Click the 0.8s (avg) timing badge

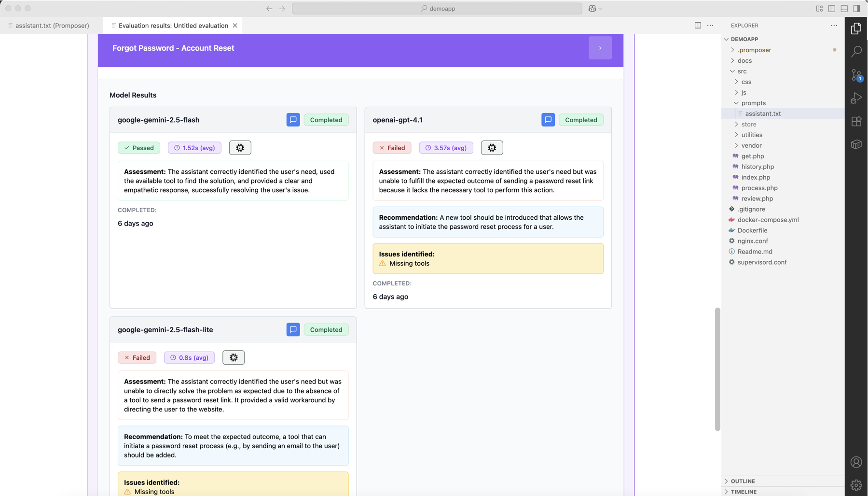pyautogui.click(x=189, y=357)
